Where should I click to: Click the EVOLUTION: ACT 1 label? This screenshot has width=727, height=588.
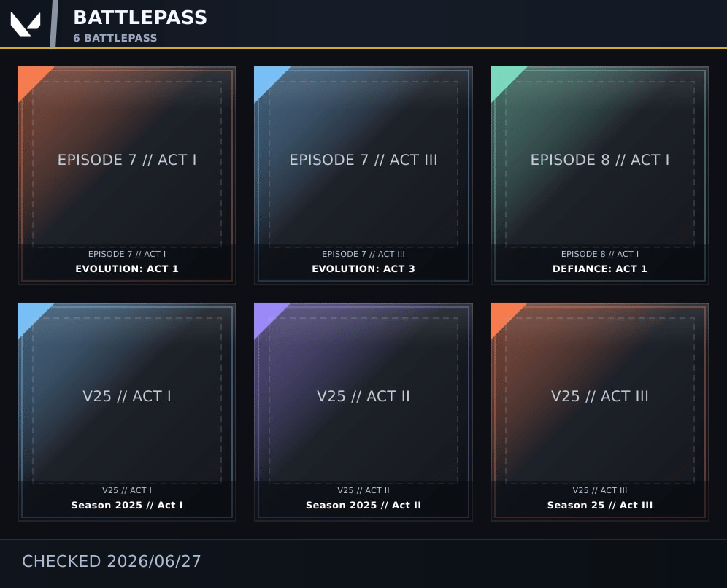[x=127, y=268]
